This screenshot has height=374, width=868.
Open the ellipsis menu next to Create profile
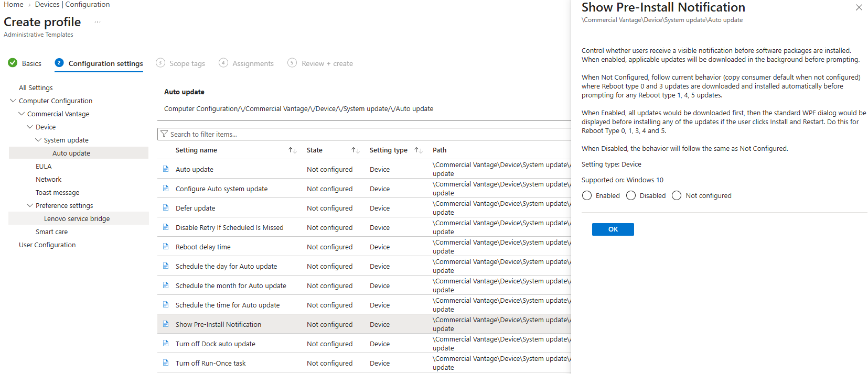click(x=98, y=22)
